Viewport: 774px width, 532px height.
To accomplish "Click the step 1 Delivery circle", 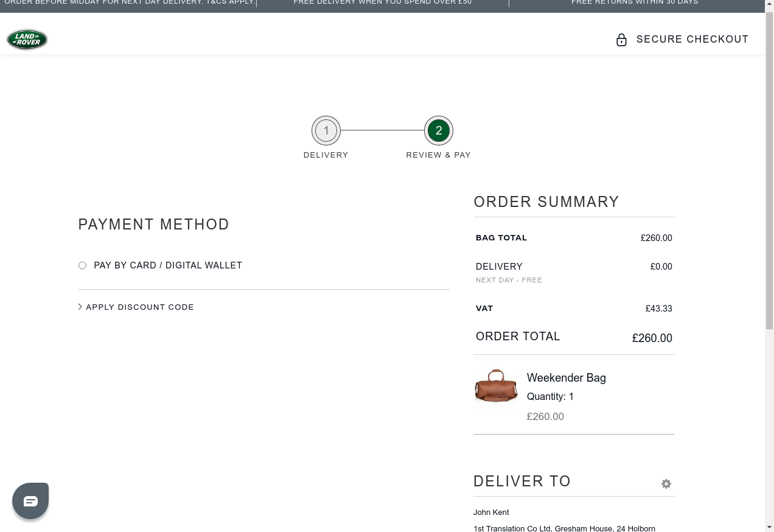I will pos(326,131).
